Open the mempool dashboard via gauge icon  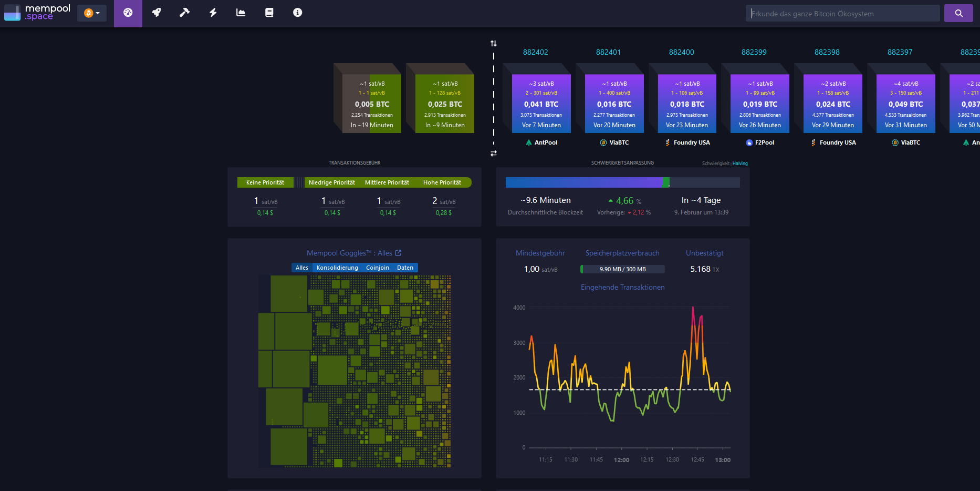128,13
